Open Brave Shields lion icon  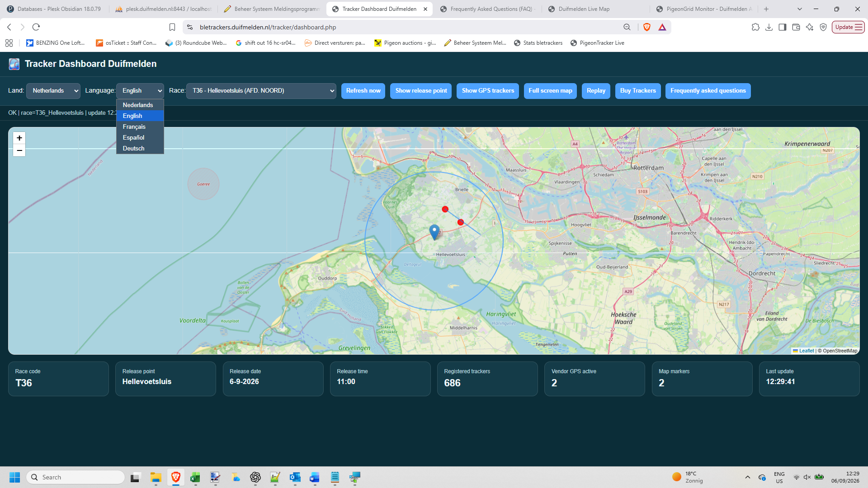[x=647, y=27]
